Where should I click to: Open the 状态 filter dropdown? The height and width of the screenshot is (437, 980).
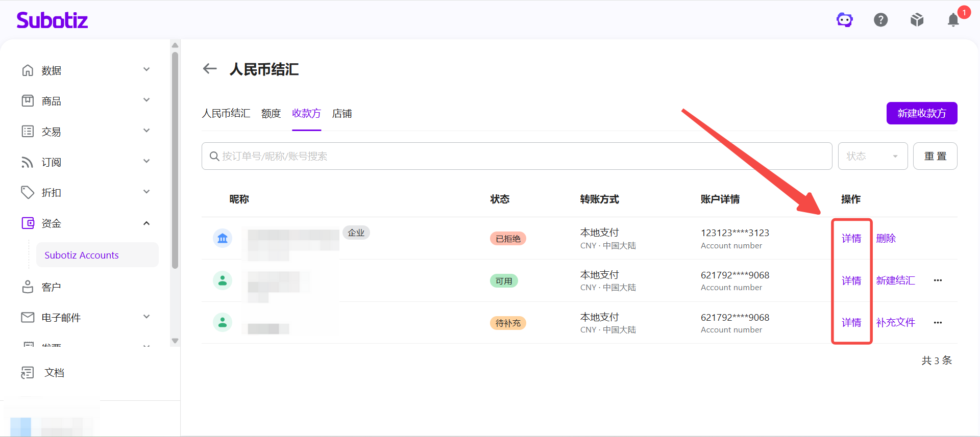pyautogui.click(x=873, y=156)
